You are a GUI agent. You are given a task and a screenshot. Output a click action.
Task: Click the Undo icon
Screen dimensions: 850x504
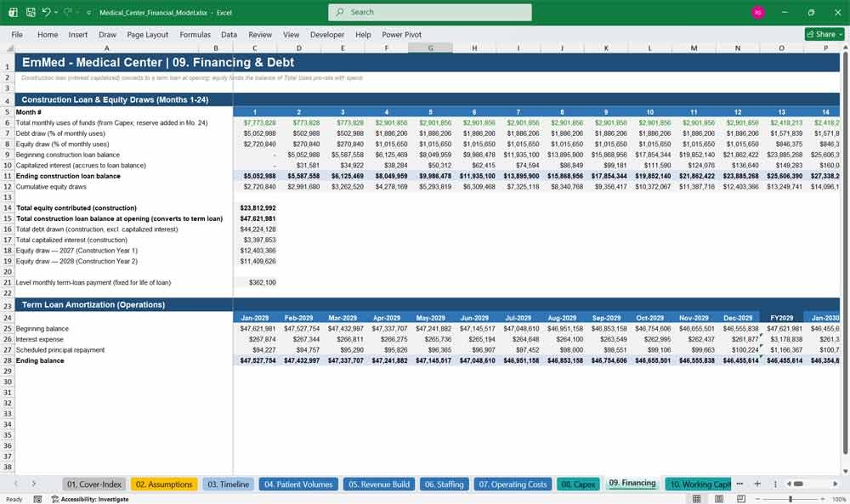tap(46, 12)
